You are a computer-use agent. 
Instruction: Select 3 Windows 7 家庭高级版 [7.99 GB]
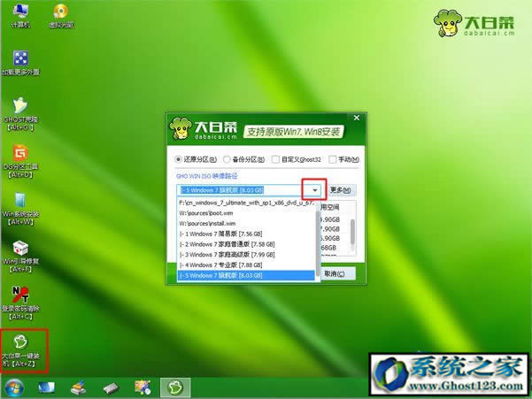246,255
